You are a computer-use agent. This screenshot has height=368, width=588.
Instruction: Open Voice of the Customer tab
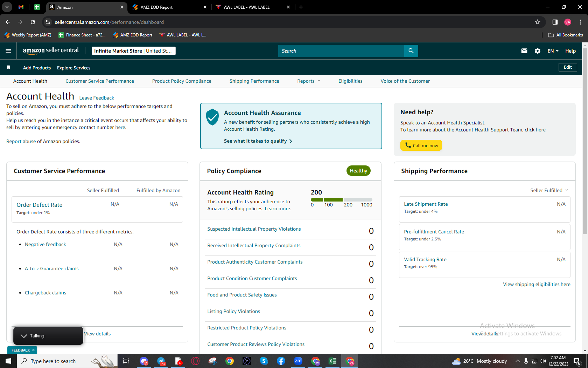pyautogui.click(x=405, y=81)
